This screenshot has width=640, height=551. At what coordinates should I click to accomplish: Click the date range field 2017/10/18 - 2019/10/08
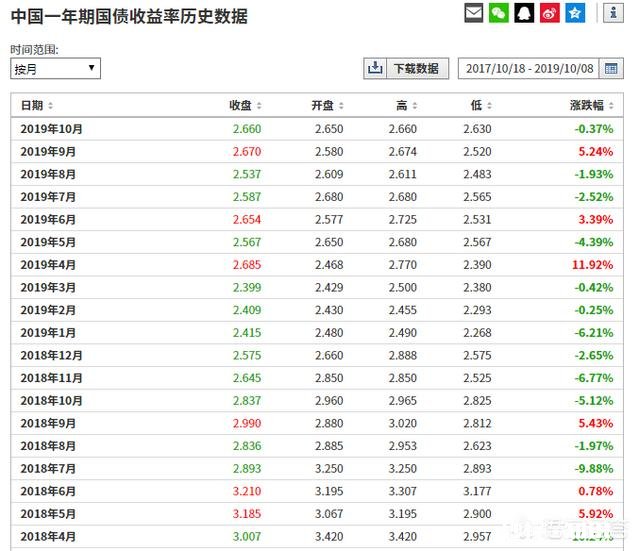click(x=529, y=68)
